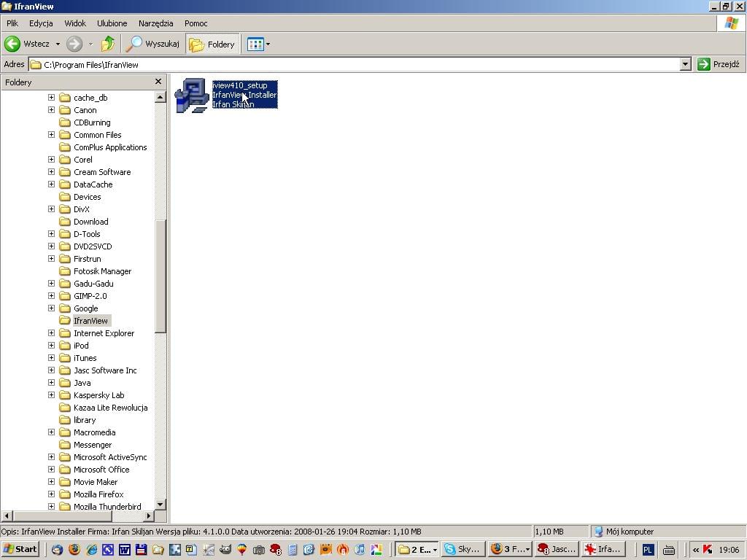747x560 pixels.
Task: Expand the Common Files folder
Action: pos(52,134)
